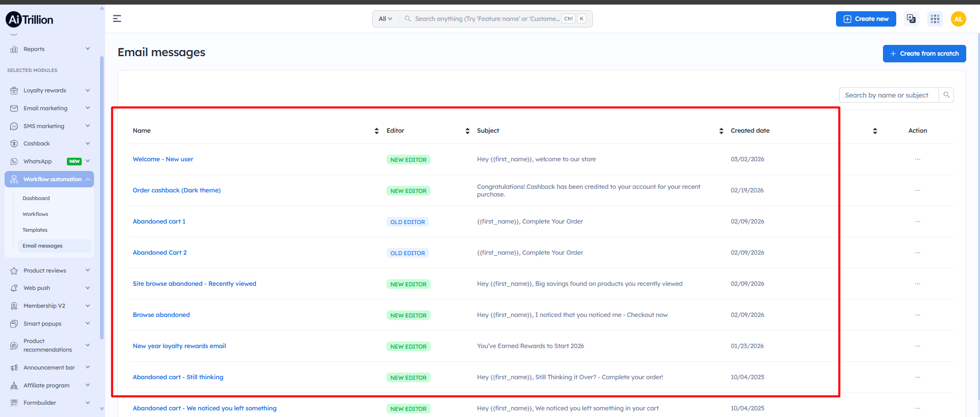Open the All search filter dropdown
This screenshot has width=980, height=417.
pos(385,19)
